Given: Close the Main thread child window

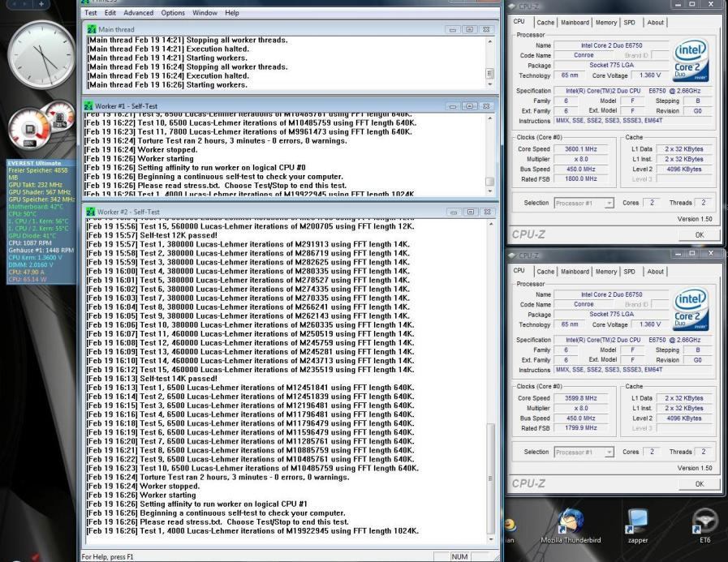Looking at the screenshot, I should tap(486, 30).
